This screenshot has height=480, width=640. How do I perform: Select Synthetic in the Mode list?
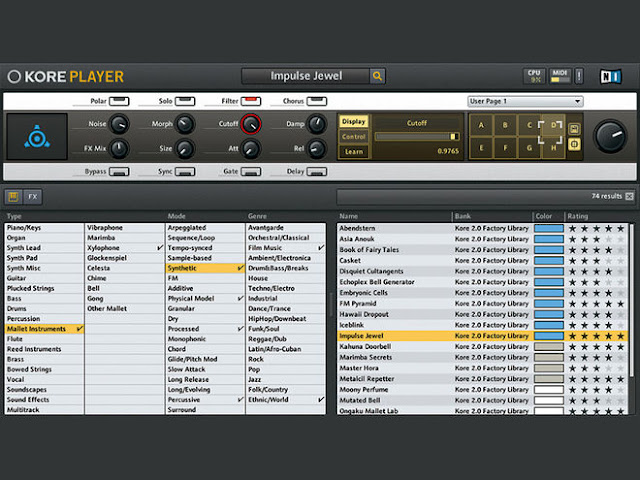coord(205,268)
